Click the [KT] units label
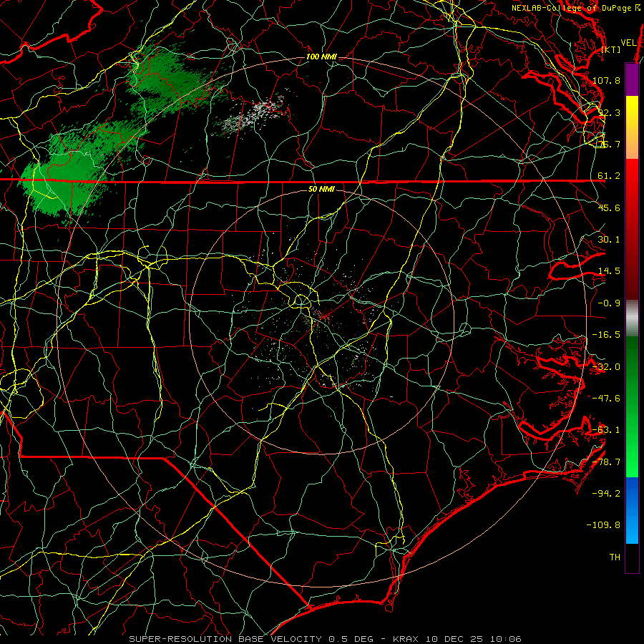Viewport: 644px width, 644px height. (x=611, y=49)
